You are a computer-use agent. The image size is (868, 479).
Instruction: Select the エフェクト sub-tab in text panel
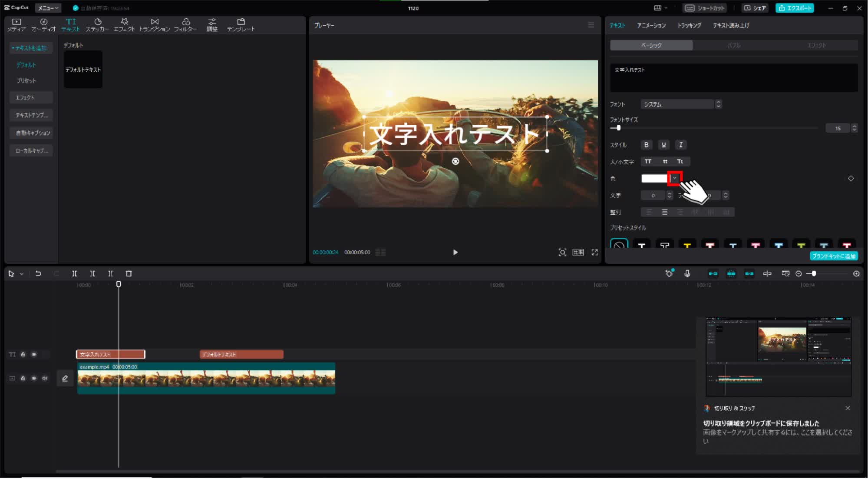coord(816,45)
